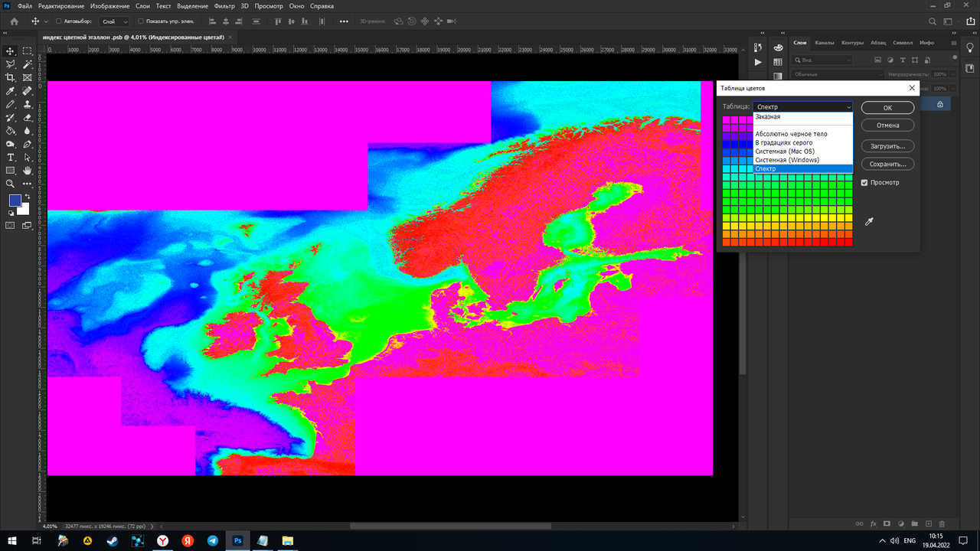Click the lock icon on the layer
Screen dimensions: 980x551
pyautogui.click(x=940, y=104)
